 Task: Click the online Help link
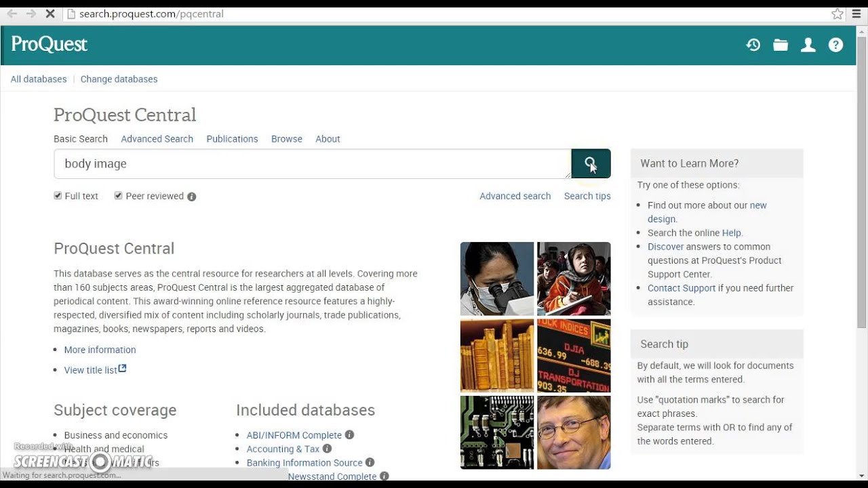click(x=732, y=233)
